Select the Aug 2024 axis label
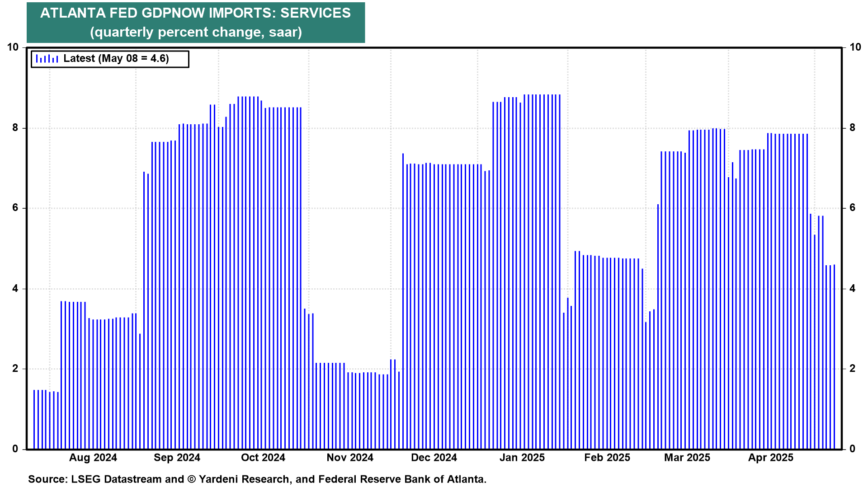This screenshot has height=488, width=868. click(93, 457)
